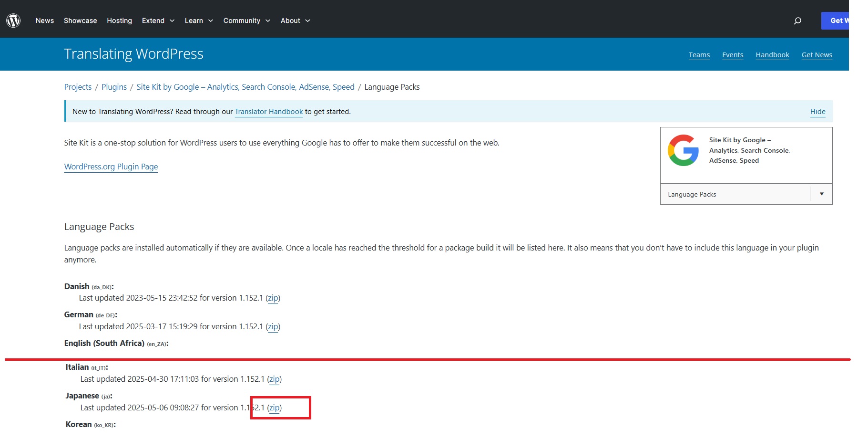
Task: Click the Language Packs selector label
Action: [692, 194]
